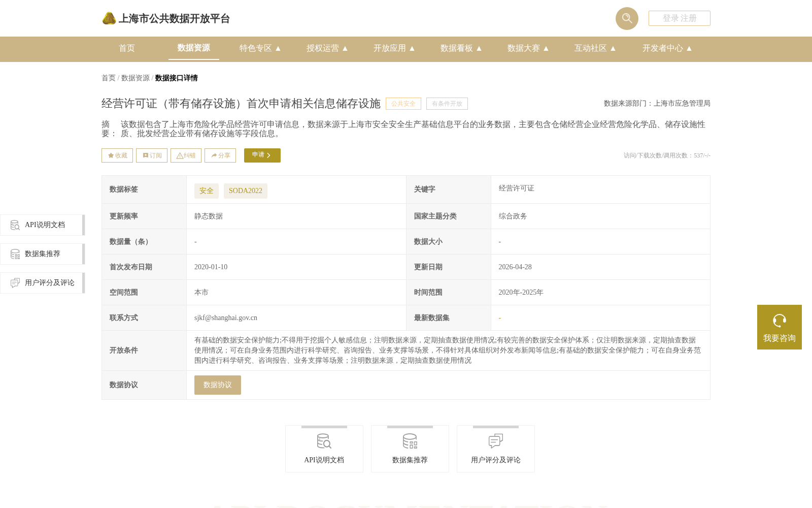Expand the 互动社区 menu

[595, 48]
